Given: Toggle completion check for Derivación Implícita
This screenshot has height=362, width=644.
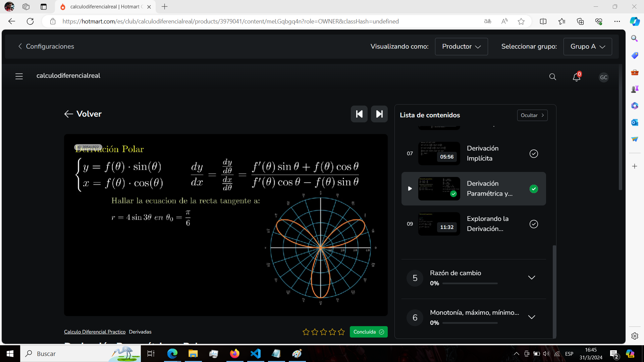Looking at the screenshot, I should click(x=534, y=154).
